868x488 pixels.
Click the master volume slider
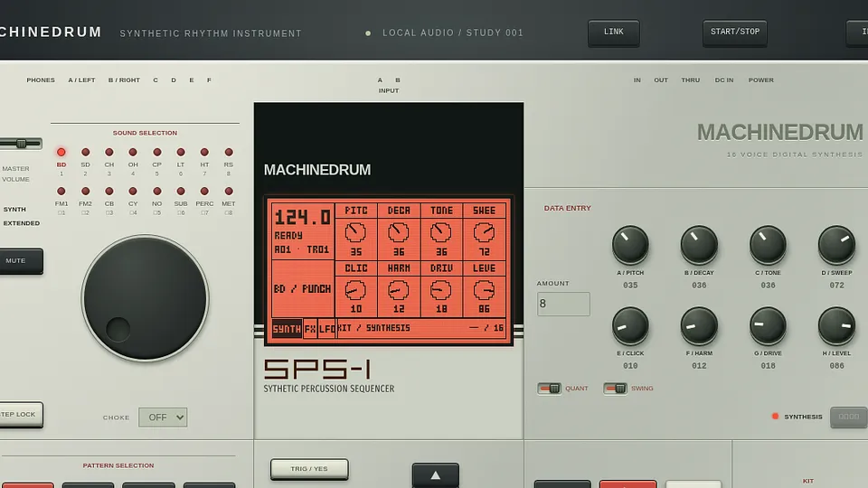pos(21,144)
